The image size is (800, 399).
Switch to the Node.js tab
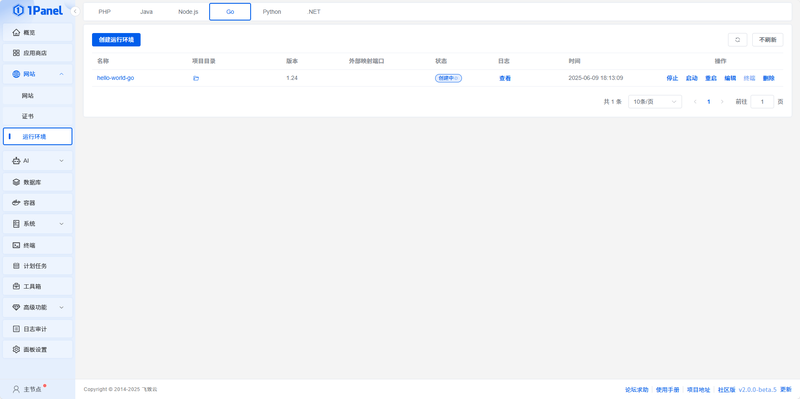(x=188, y=12)
